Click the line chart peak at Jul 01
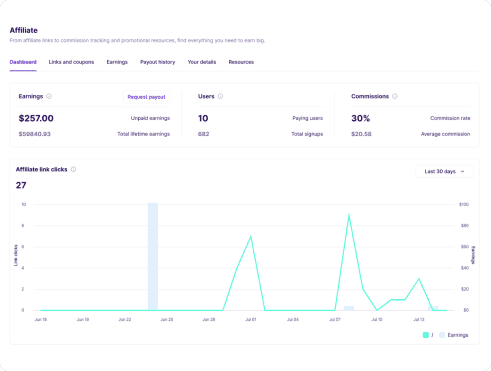The width and height of the screenshot is (491, 371). click(251, 236)
